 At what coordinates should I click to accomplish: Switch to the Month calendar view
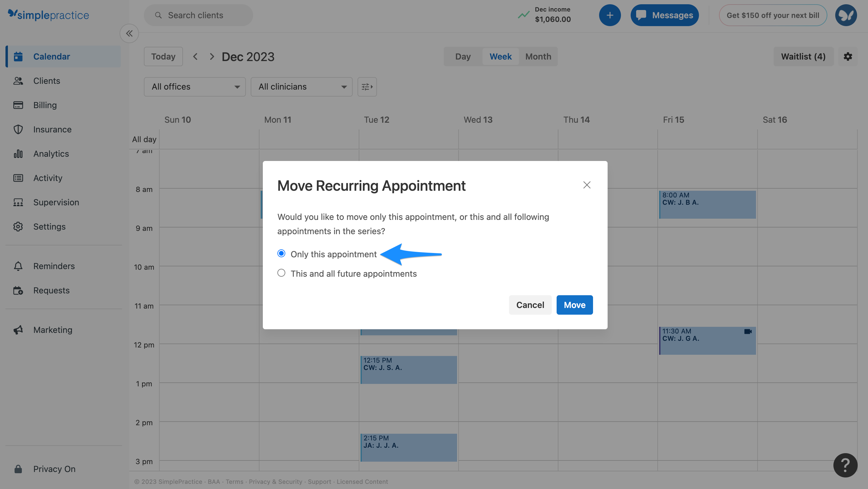point(538,56)
